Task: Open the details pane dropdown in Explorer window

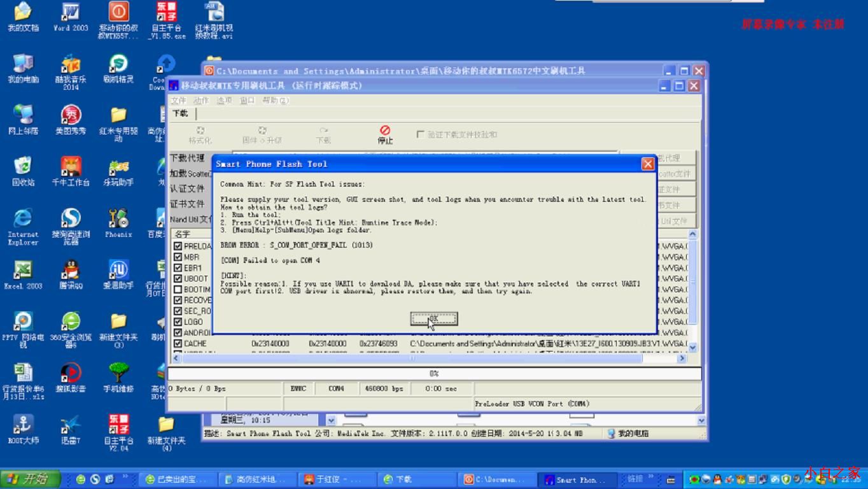Action: coord(331,420)
